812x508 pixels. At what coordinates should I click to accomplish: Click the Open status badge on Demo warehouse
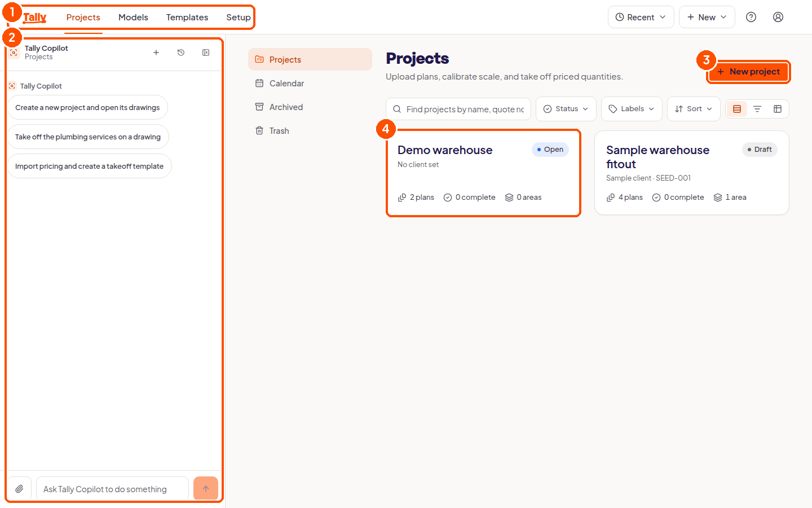point(550,150)
